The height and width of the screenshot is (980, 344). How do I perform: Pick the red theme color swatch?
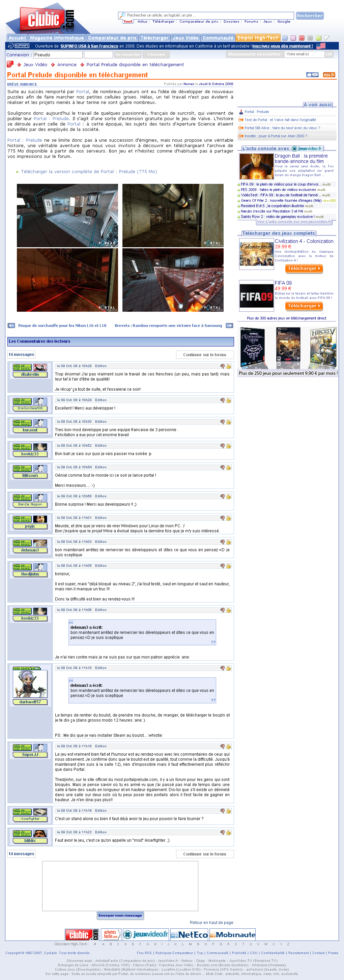tap(302, 38)
